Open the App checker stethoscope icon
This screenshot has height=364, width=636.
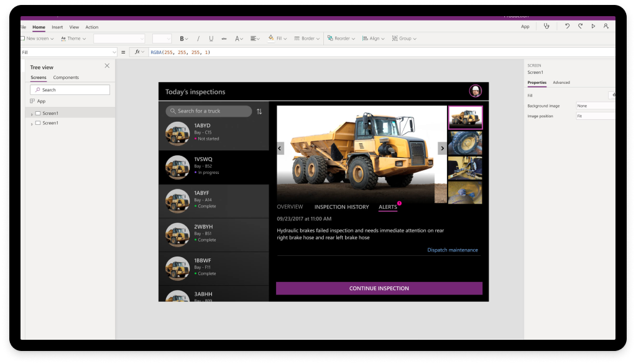[546, 26]
